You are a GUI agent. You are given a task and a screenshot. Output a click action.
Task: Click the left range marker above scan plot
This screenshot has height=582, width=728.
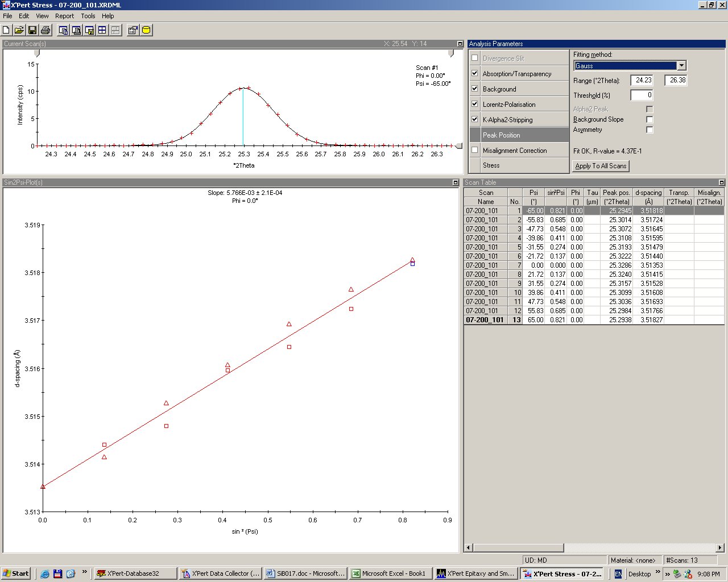[x=38, y=53]
